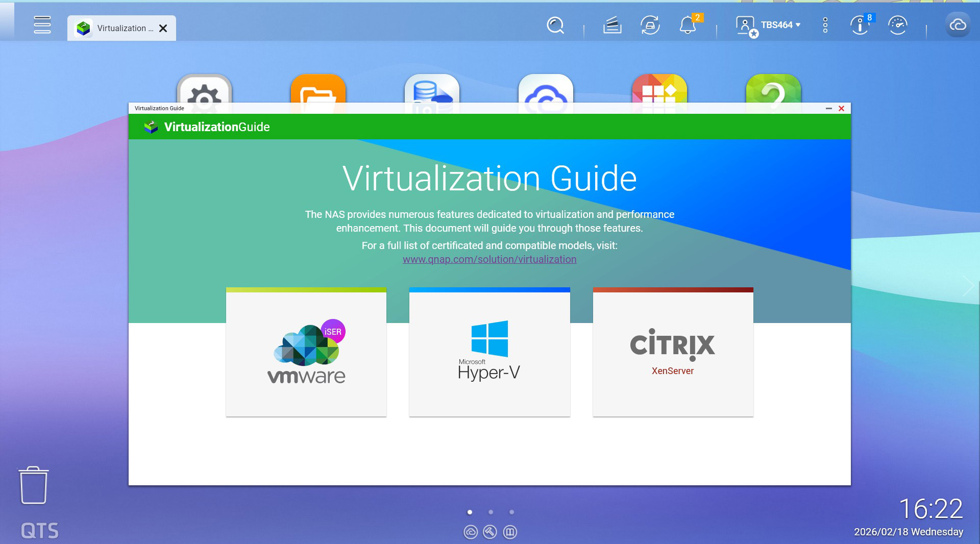
Task: Open the Recycle Bin icon
Action: tap(34, 485)
